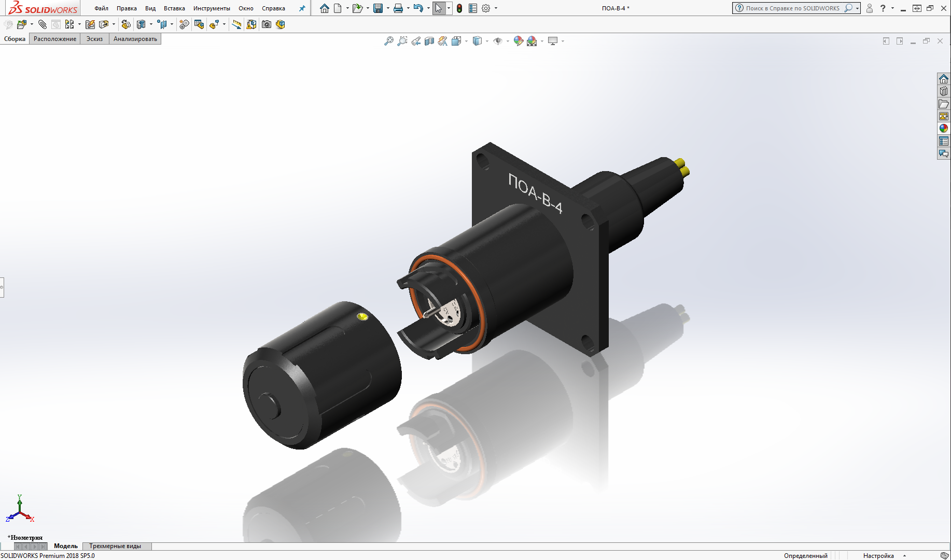
Task: Click the SOLIDWORKS help search field
Action: pos(792,8)
